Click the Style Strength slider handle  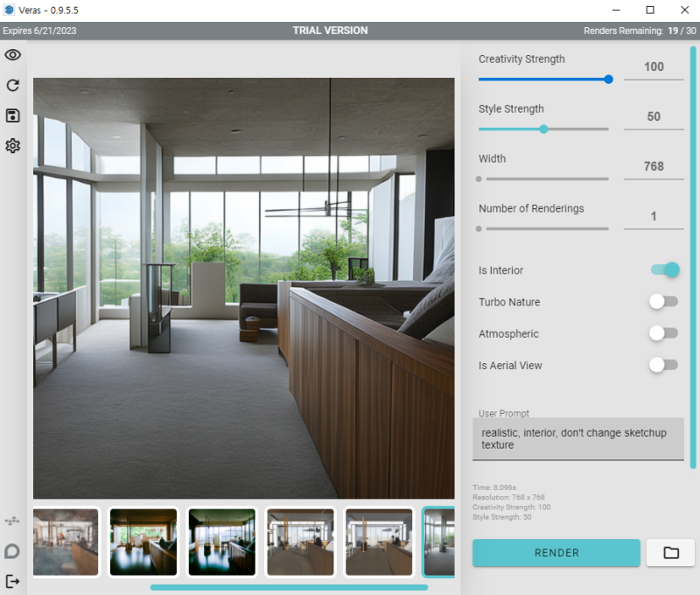543,129
